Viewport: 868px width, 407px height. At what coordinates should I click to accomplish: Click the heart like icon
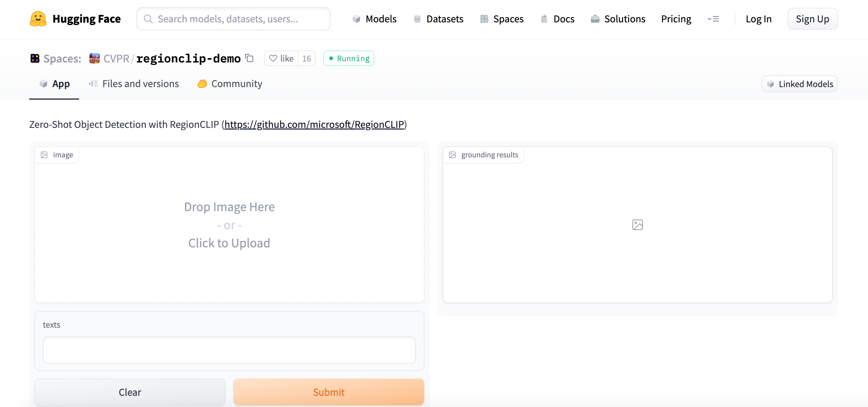tap(273, 58)
